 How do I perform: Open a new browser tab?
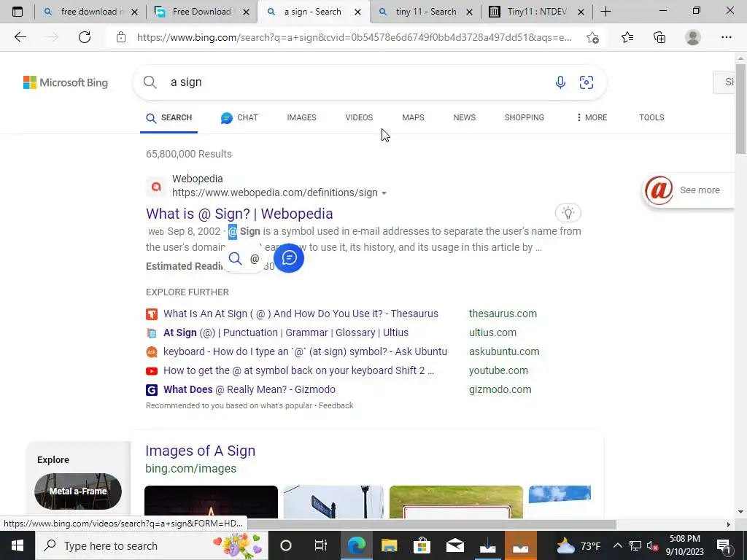(x=605, y=12)
